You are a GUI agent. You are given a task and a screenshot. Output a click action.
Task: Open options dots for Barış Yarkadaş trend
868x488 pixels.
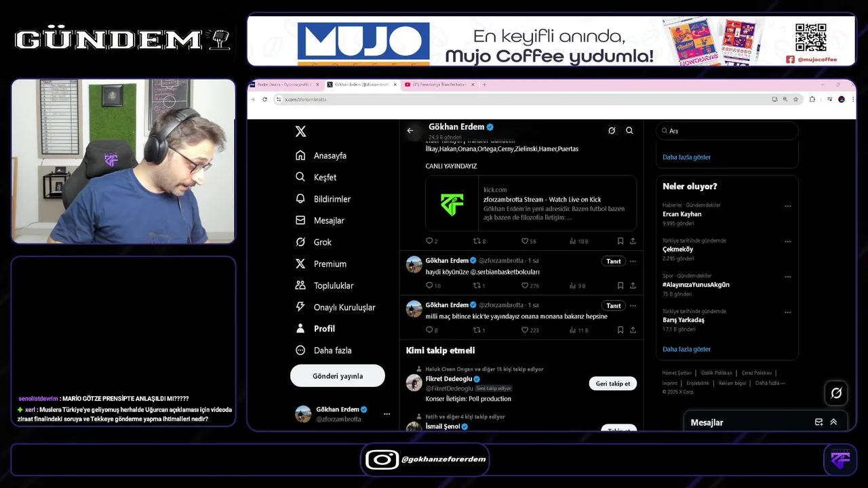[787, 312]
